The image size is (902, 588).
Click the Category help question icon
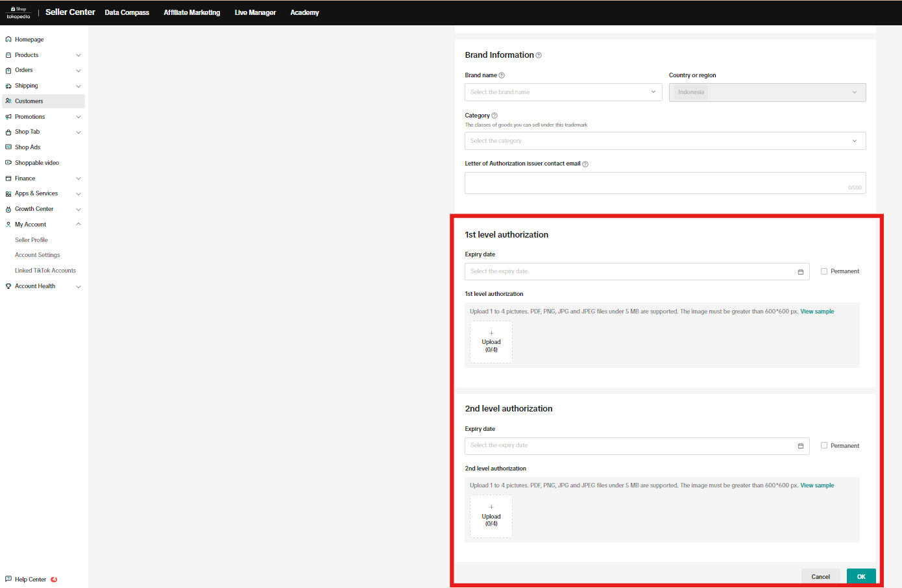pos(494,116)
